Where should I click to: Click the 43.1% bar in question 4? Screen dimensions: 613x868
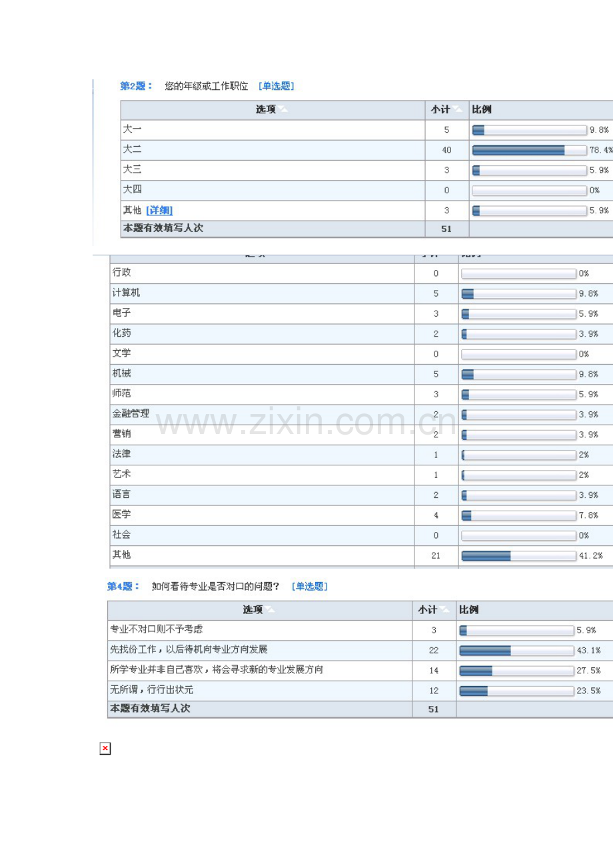pos(516,651)
